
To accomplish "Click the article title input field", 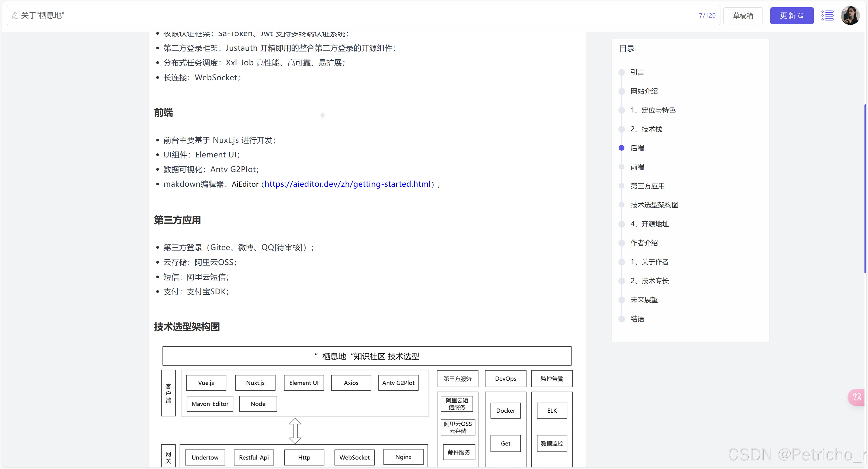I will [x=337, y=15].
